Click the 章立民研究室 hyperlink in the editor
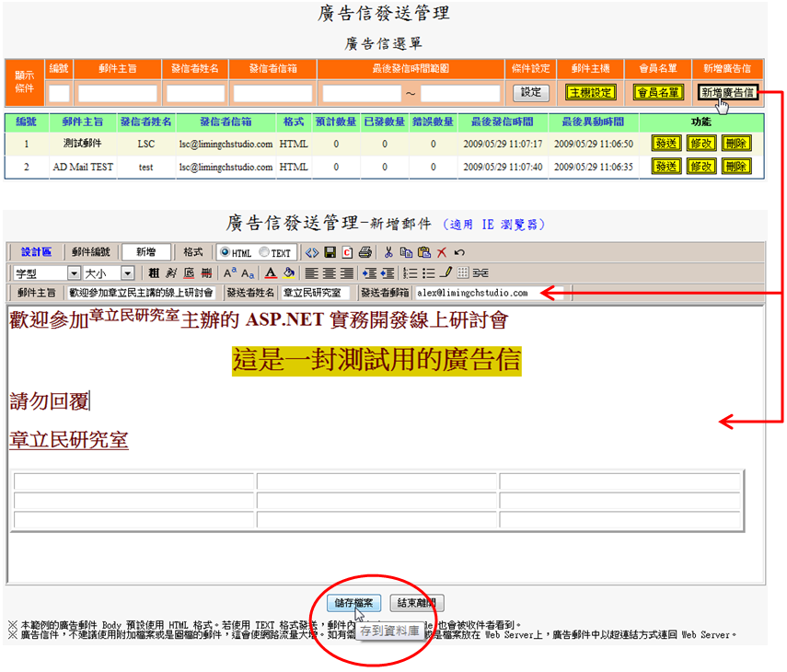The width and height of the screenshot is (787, 672). click(x=69, y=440)
